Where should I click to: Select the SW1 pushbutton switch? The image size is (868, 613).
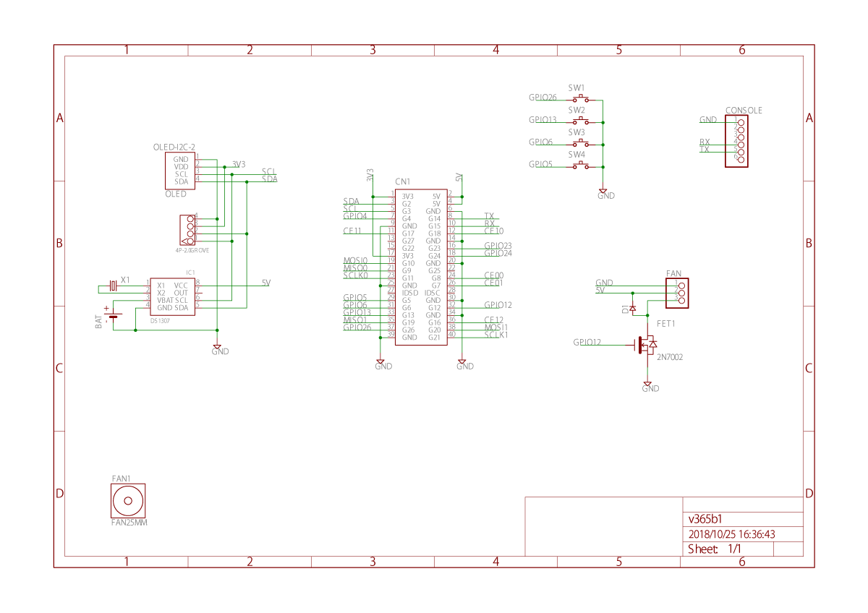580,98
